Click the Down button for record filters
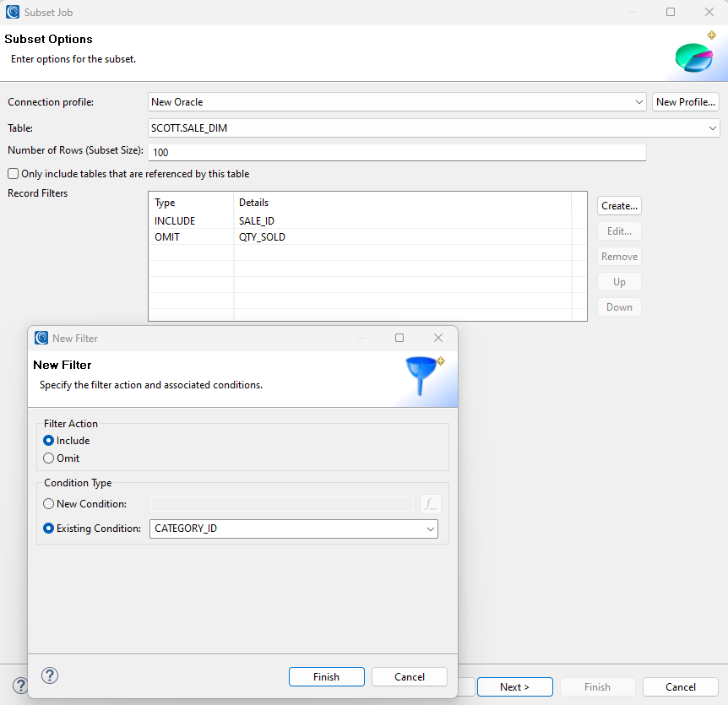Screen dimensions: 728x705 [x=619, y=307]
